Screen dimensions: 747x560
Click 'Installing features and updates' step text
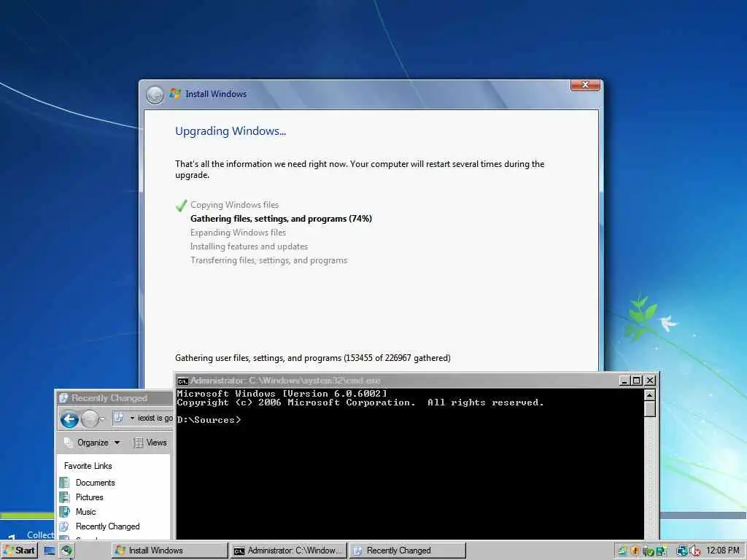coord(249,246)
